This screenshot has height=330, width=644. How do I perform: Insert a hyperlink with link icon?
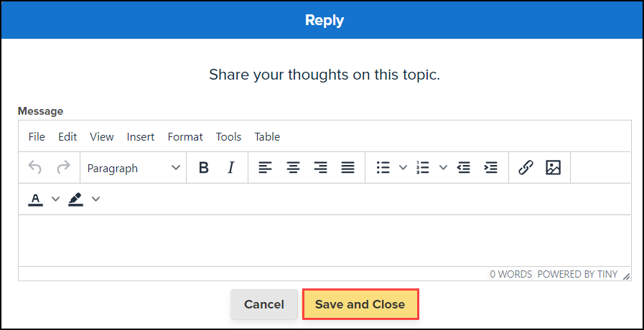pyautogui.click(x=526, y=168)
